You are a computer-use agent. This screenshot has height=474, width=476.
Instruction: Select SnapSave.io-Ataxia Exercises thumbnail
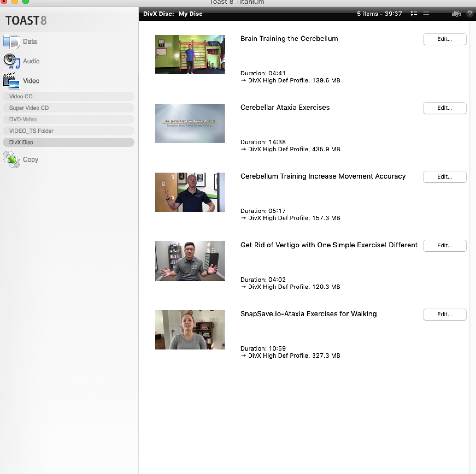[x=190, y=330]
